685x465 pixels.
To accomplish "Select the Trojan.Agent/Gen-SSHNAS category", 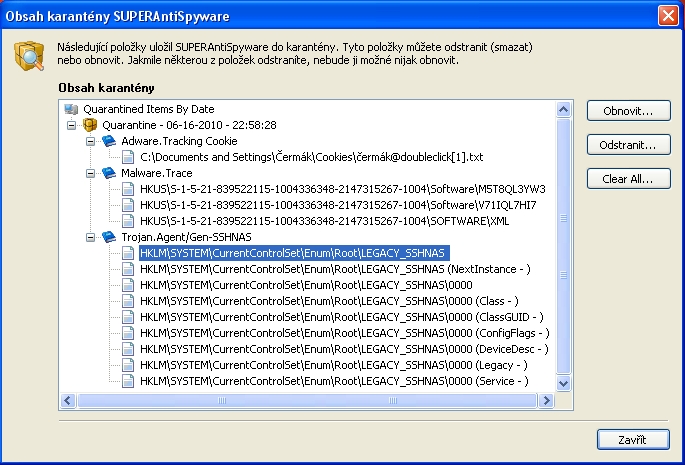I will point(186,237).
